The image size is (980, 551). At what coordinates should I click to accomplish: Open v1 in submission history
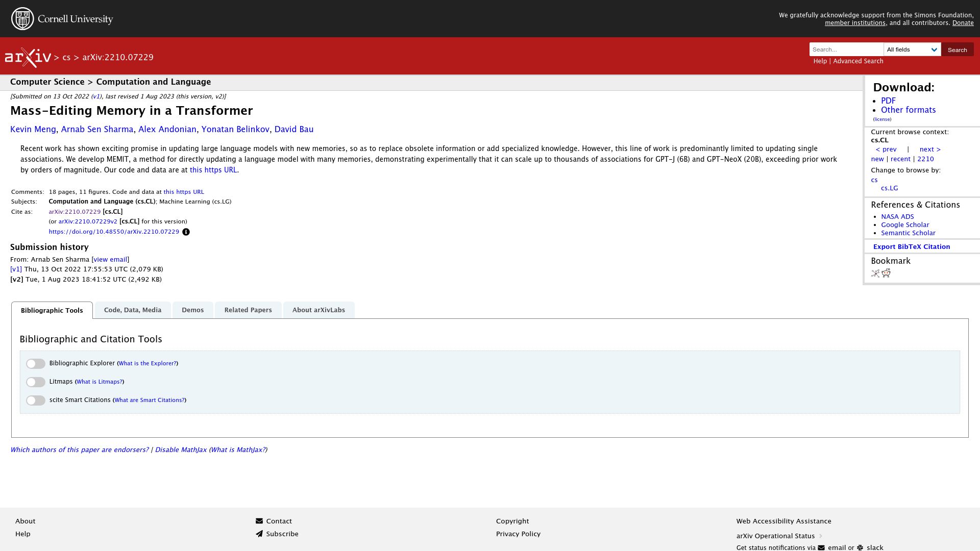pos(16,269)
